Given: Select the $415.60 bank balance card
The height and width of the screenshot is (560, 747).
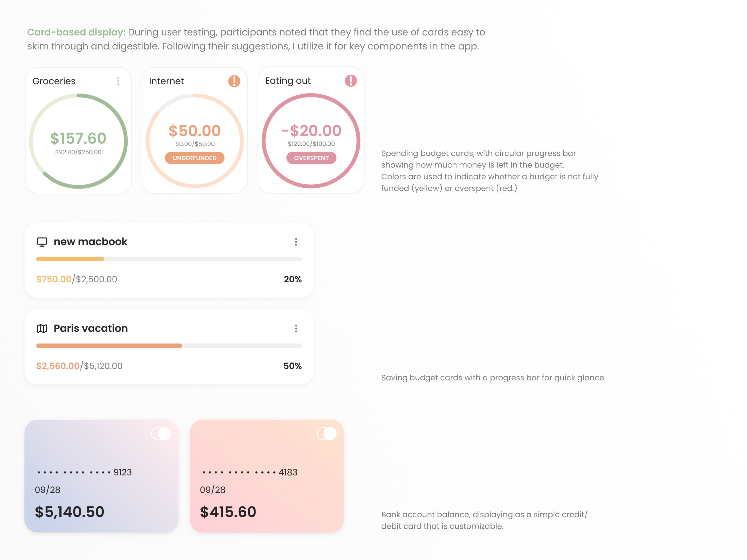Looking at the screenshot, I should click(x=267, y=476).
